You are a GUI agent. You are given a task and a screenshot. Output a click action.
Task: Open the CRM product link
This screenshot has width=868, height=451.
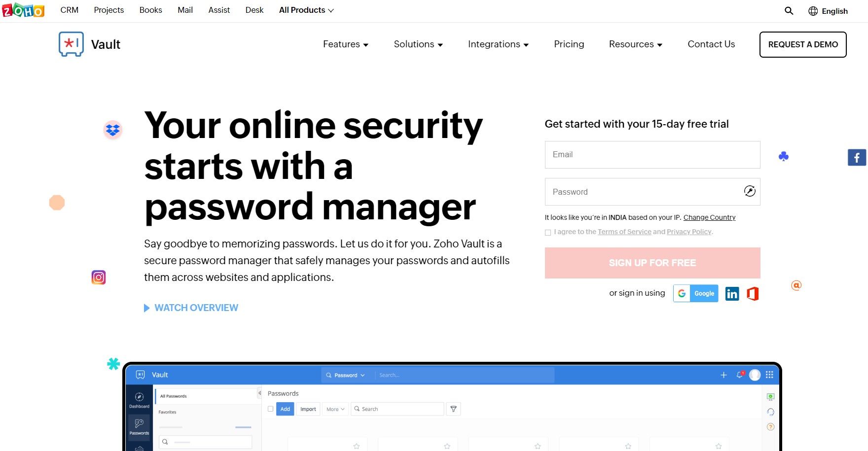point(70,10)
